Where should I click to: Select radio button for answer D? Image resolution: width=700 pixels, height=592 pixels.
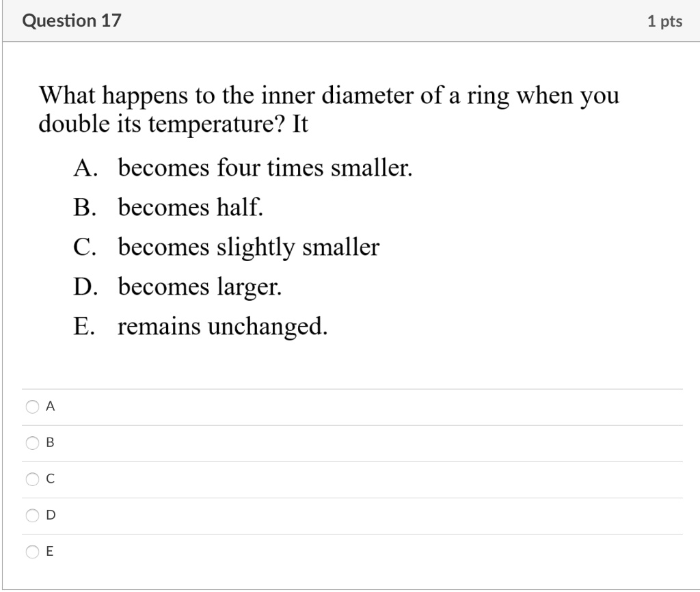32,515
